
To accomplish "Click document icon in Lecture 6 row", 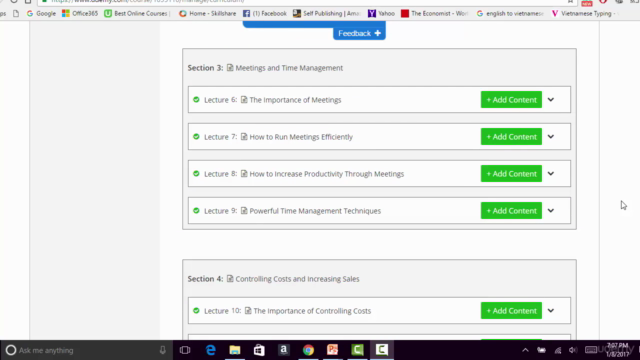I will (x=244, y=100).
